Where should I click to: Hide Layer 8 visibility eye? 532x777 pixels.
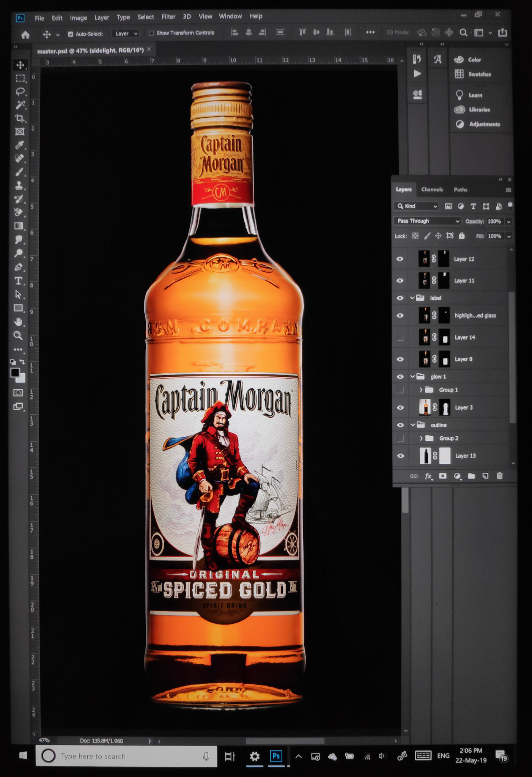400,359
